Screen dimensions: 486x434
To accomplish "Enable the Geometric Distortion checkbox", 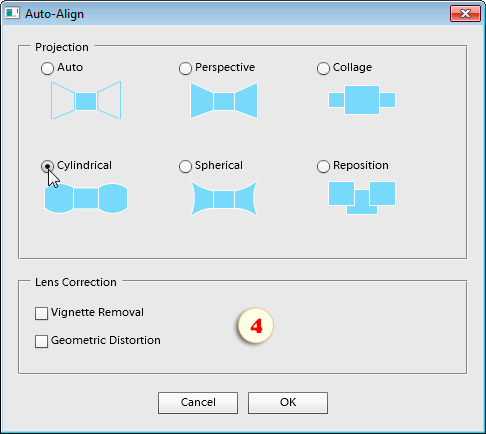I will tap(41, 341).
